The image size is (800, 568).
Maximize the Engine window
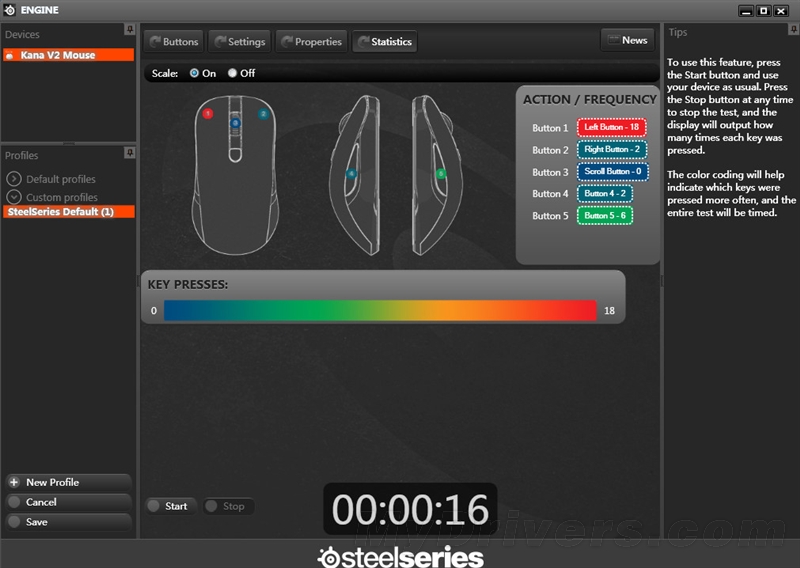[x=764, y=11]
